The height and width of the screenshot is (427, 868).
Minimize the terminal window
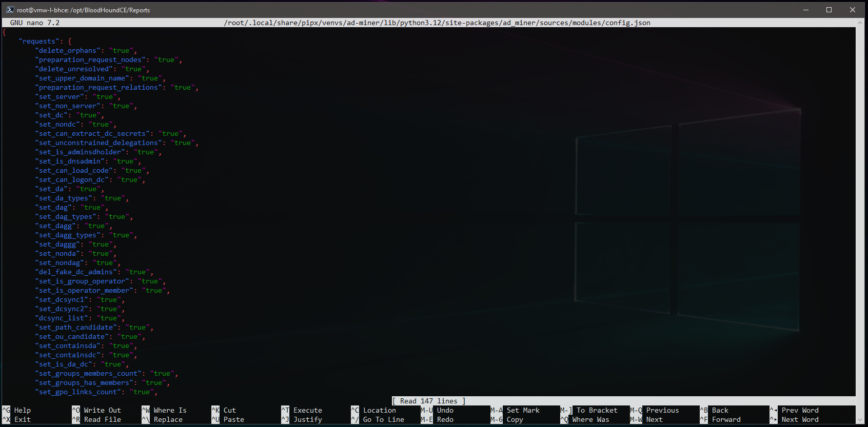point(805,10)
